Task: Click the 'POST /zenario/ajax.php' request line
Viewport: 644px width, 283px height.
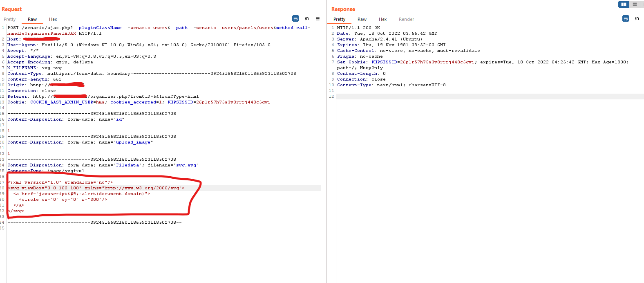Action: click(x=159, y=28)
